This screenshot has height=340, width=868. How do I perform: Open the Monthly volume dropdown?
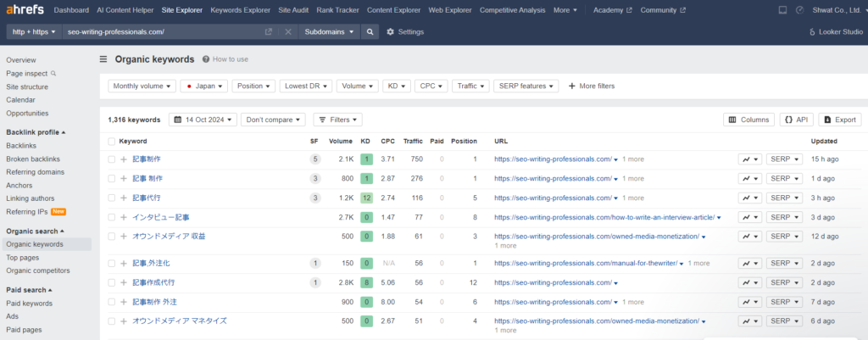(142, 86)
